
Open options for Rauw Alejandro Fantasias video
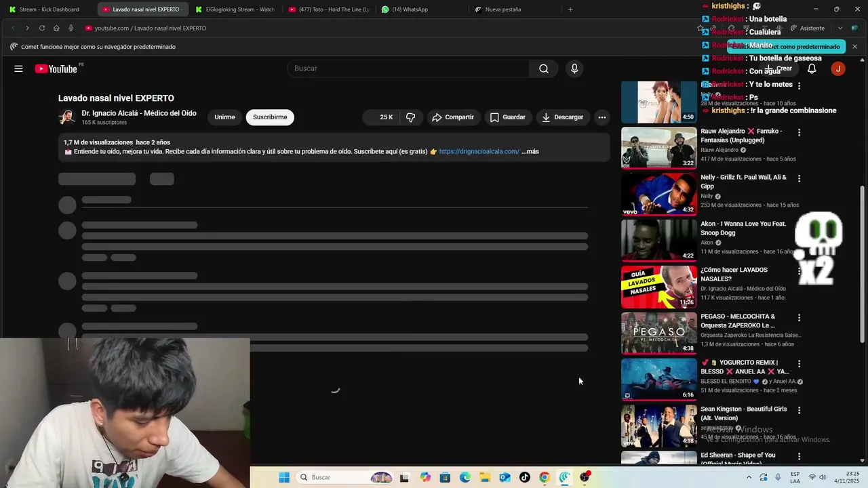(799, 133)
